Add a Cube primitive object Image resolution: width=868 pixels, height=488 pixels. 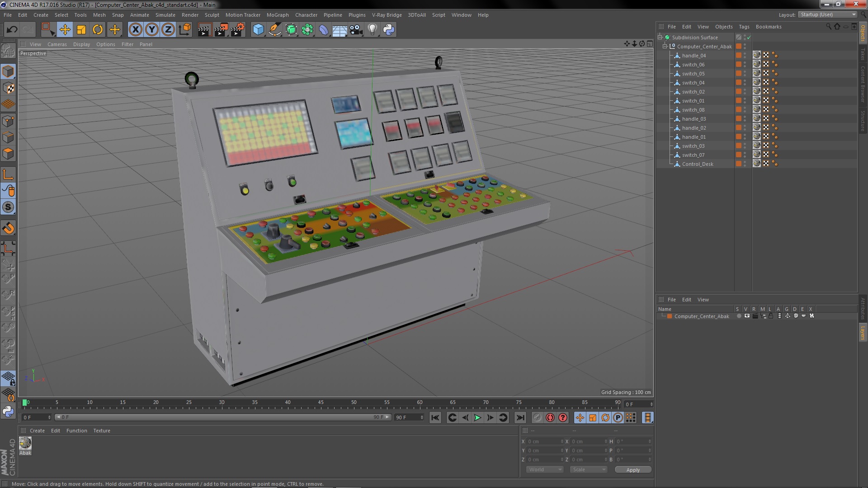[x=258, y=30]
